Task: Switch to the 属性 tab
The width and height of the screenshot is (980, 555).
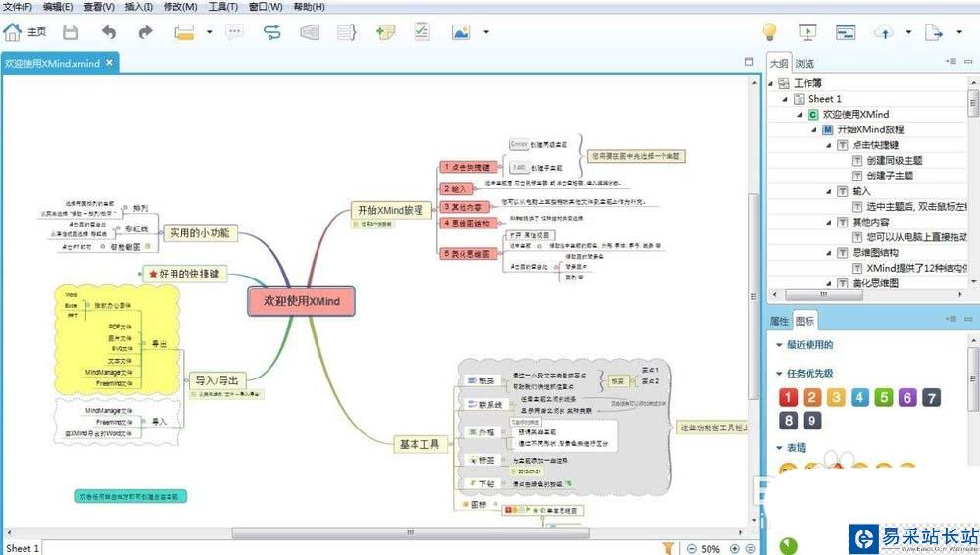Action: tap(779, 321)
